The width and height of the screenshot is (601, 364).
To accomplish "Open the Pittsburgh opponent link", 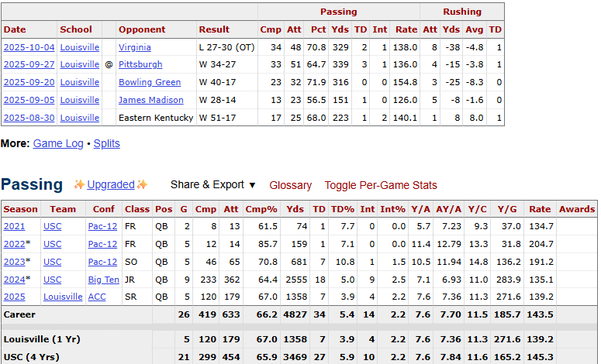I will pos(140,64).
